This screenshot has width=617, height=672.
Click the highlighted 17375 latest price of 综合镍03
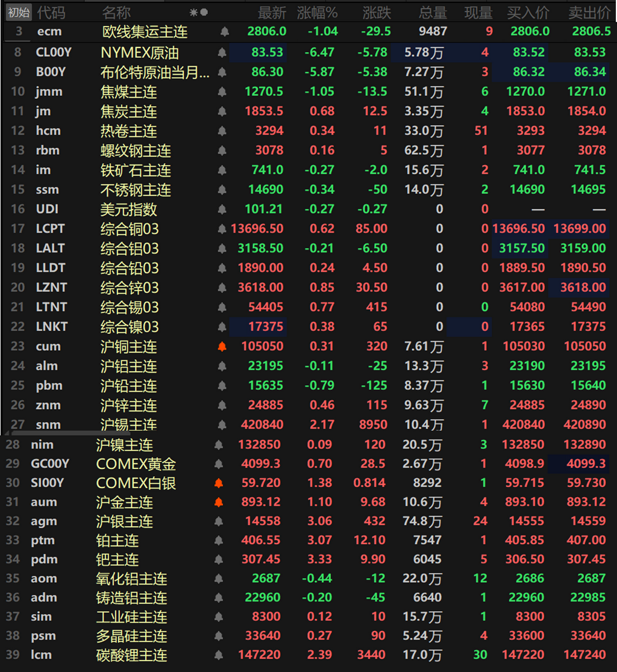click(266, 327)
